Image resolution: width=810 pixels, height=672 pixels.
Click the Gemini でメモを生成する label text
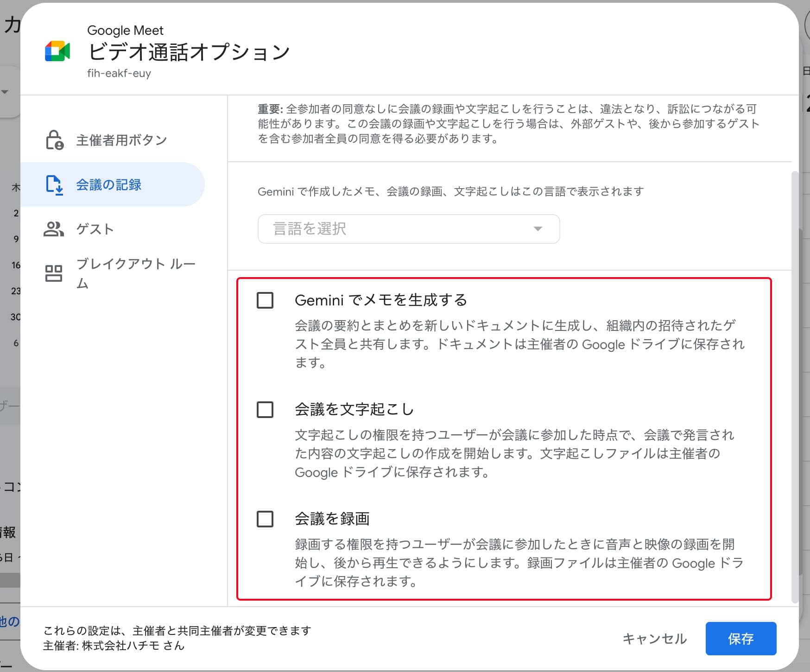click(x=381, y=300)
